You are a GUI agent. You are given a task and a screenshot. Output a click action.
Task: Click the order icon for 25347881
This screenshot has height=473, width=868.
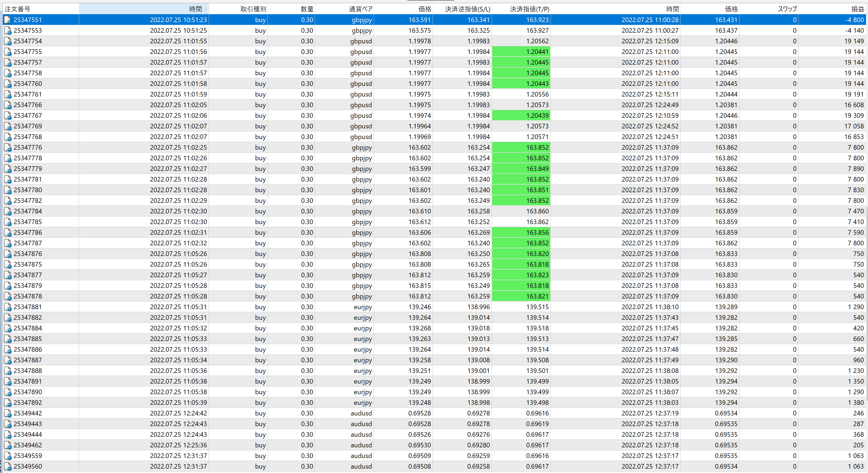tap(7, 307)
